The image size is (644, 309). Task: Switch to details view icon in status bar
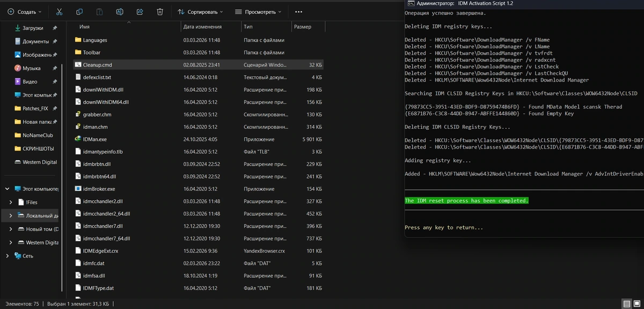(x=626, y=304)
